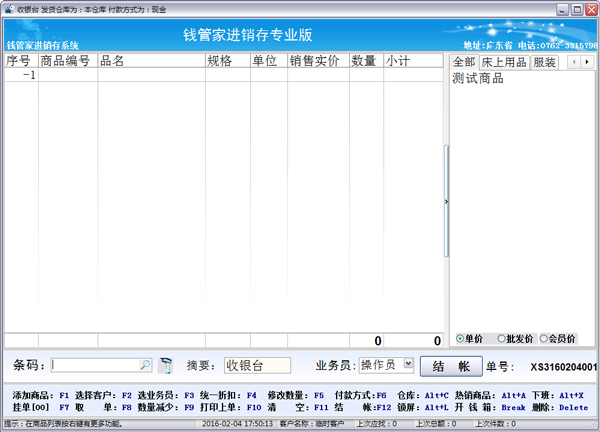The width and height of the screenshot is (600, 432).
Task: Click the 挂单 F7 shortcut hint
Action: tap(41, 407)
